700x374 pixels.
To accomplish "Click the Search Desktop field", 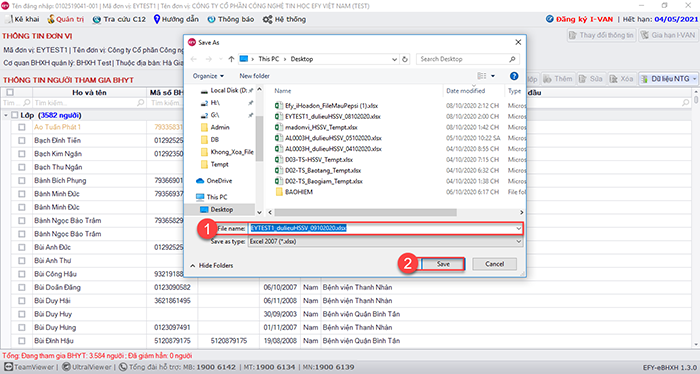I will coord(467,59).
